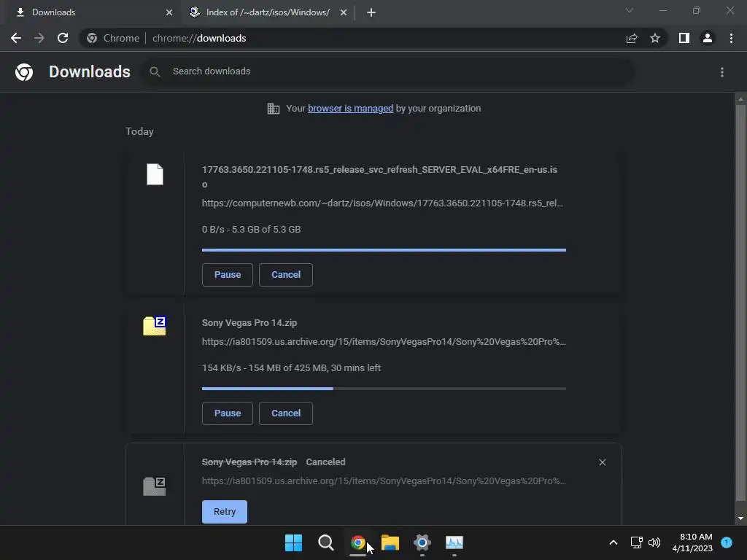Click the 'Today' date heading
Screen dimensions: 747x560
[139, 131]
